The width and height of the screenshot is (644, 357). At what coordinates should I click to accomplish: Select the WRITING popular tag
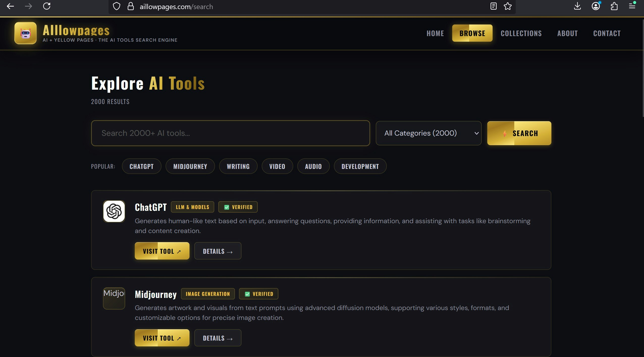pyautogui.click(x=238, y=166)
